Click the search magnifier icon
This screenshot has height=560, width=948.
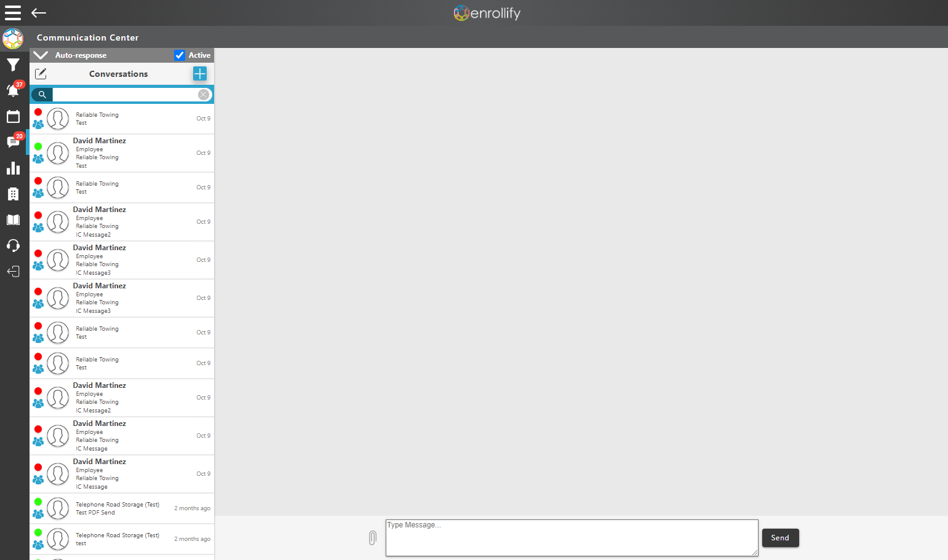click(x=42, y=95)
